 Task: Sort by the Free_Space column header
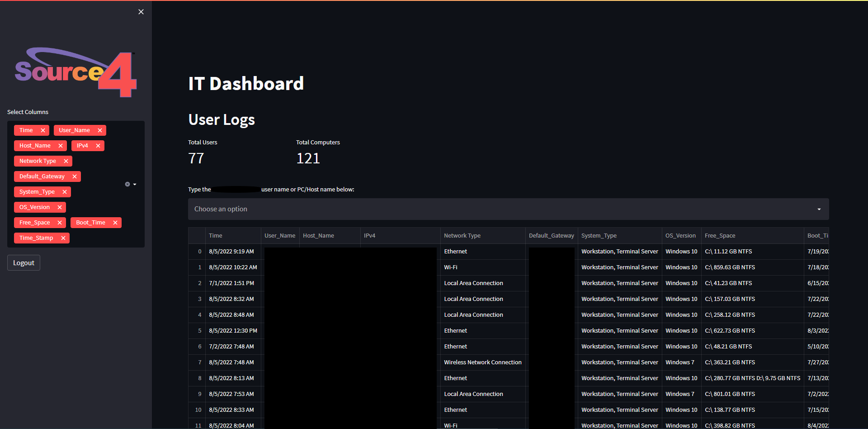click(x=753, y=236)
